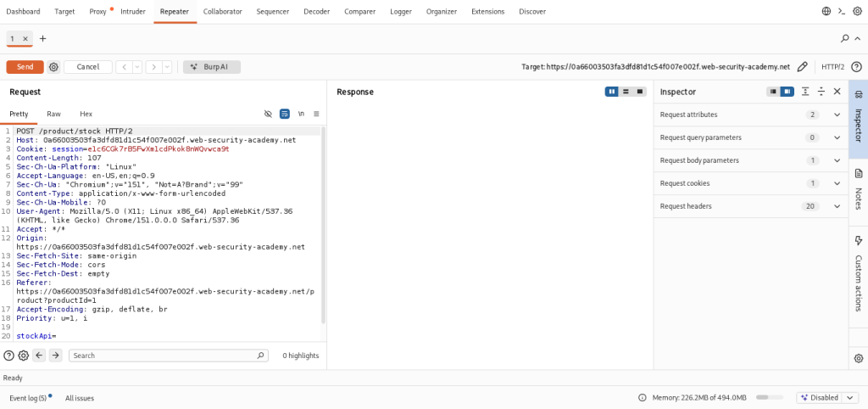The height and width of the screenshot is (409, 868).
Task: Switch to the Proxy tab
Action: 98,12
